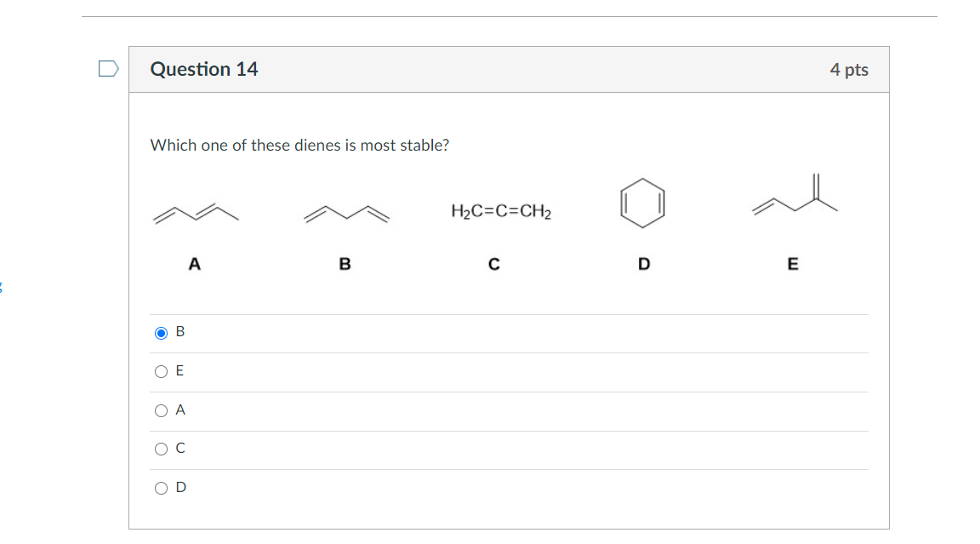Click the Question 14 header
This screenshot has width=980, height=544.
pos(204,69)
